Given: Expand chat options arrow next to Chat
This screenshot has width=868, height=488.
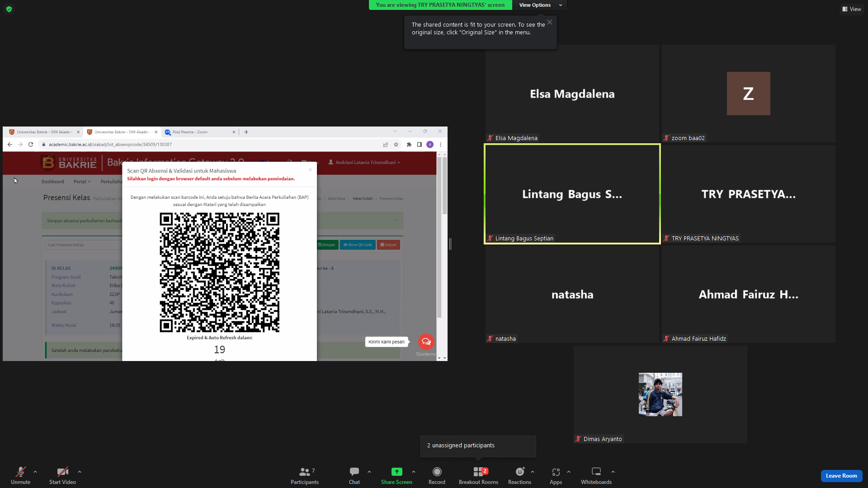Looking at the screenshot, I should click(x=369, y=472).
